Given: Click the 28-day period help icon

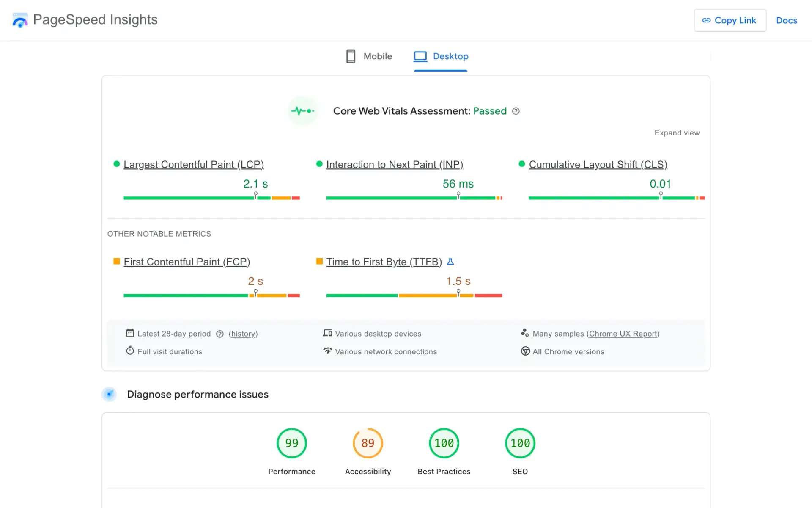Looking at the screenshot, I should click(219, 334).
